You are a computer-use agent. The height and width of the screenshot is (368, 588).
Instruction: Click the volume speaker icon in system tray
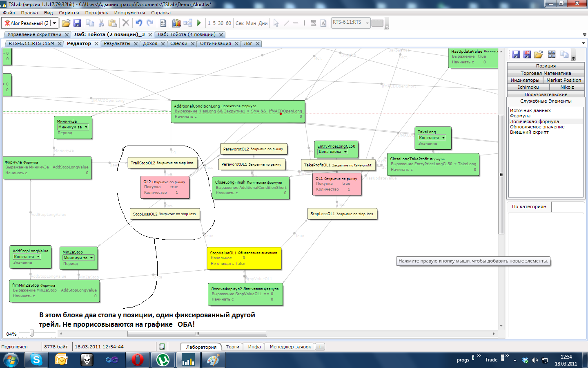(535, 360)
